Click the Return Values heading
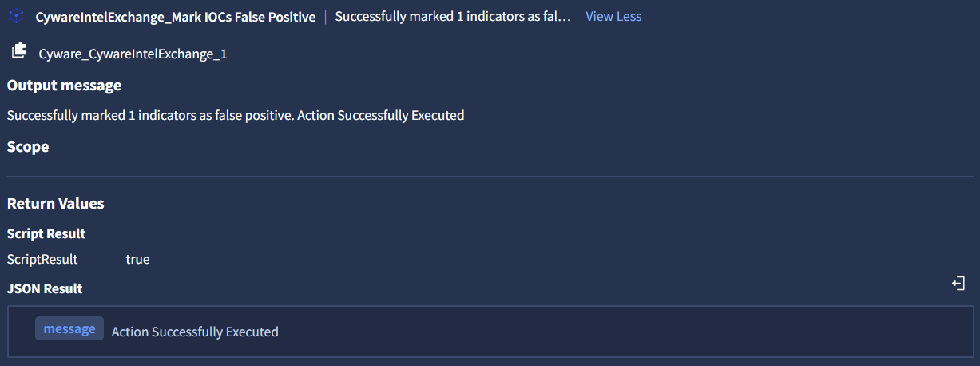Screen dimensions: 980x366 coord(55,204)
